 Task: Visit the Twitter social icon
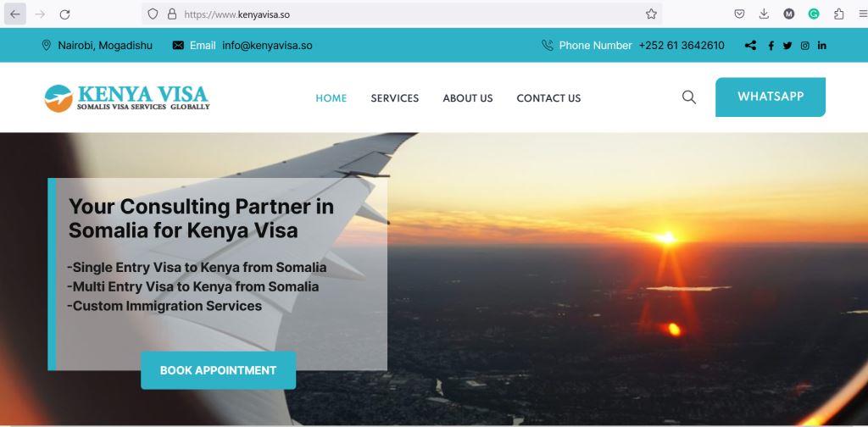pyautogui.click(x=787, y=46)
